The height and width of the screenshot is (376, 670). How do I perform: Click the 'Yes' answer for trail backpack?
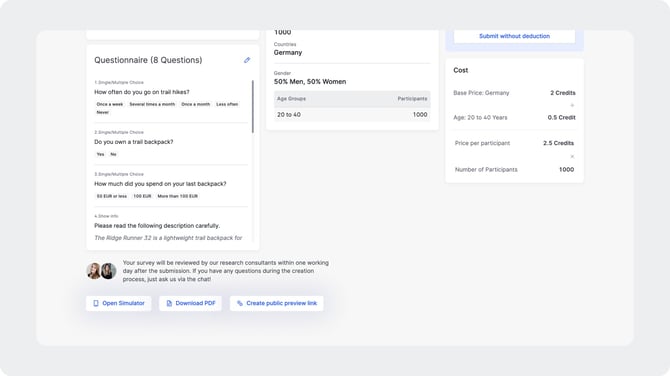point(100,154)
